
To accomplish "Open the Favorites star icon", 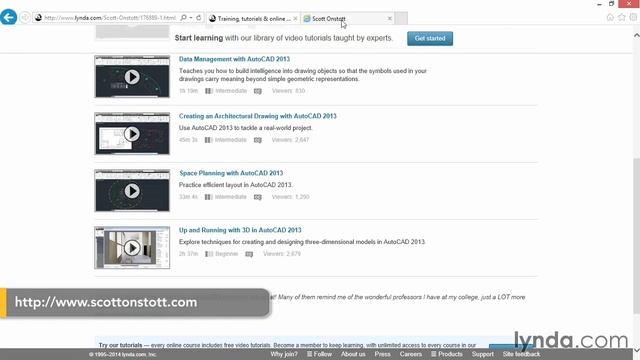I will coord(622,17).
